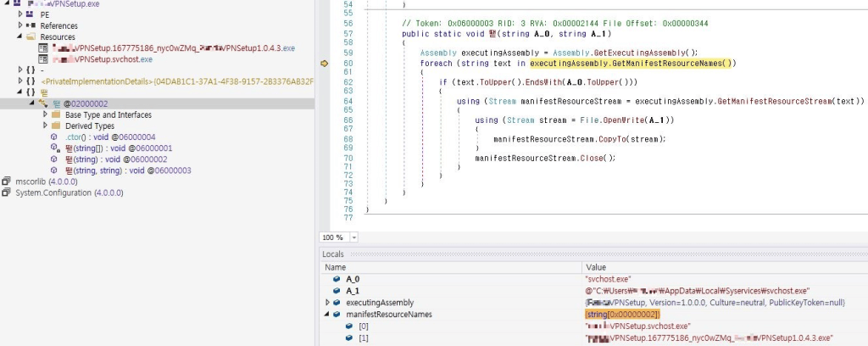868x346 pixels.
Task: Open resource VPNSetup1.0.4.3.exe
Action: click(173, 48)
